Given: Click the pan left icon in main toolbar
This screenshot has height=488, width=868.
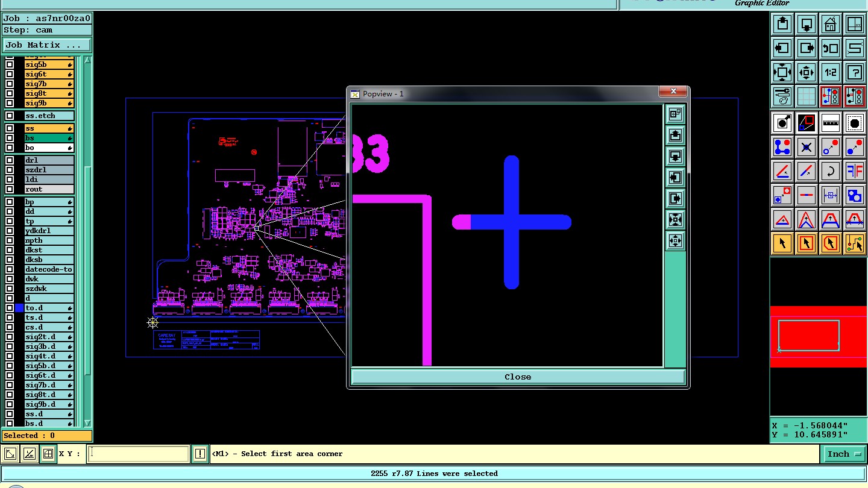Looking at the screenshot, I should [x=782, y=48].
